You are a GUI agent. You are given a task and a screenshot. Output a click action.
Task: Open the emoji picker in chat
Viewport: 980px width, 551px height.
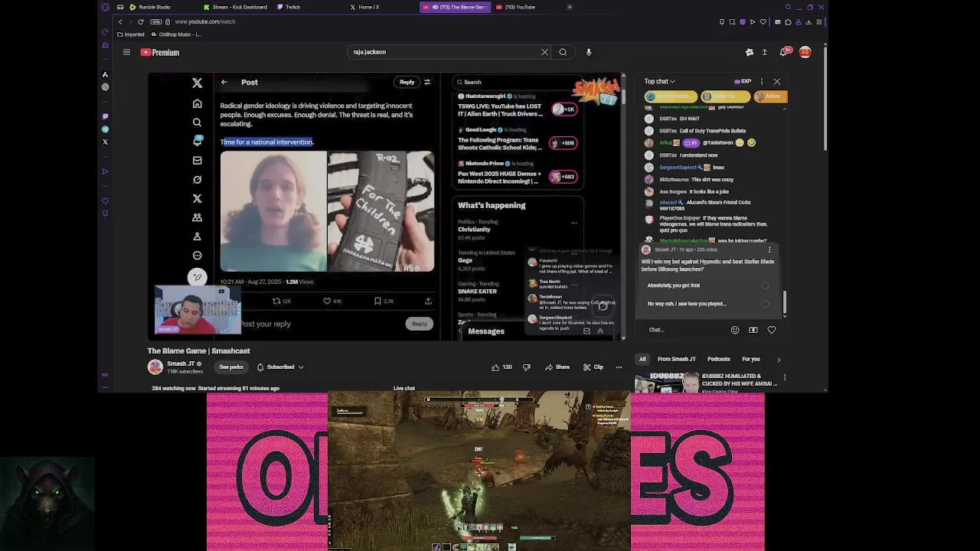(735, 330)
